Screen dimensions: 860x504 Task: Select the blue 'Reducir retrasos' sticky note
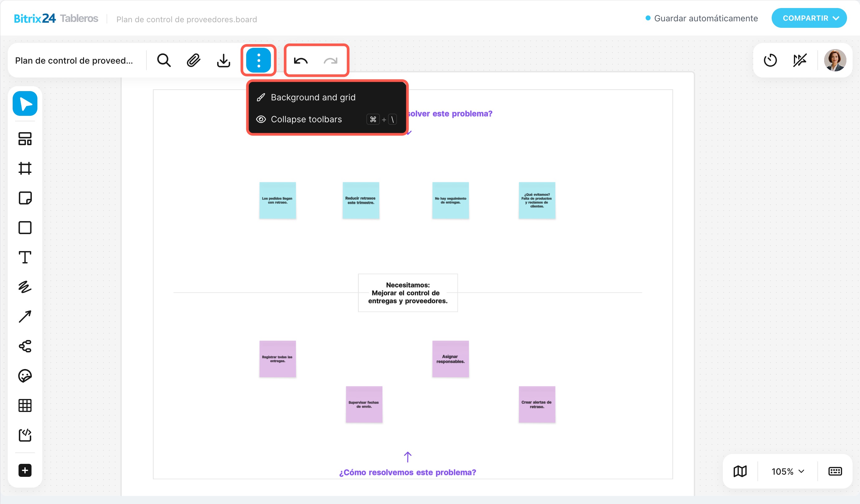(361, 200)
